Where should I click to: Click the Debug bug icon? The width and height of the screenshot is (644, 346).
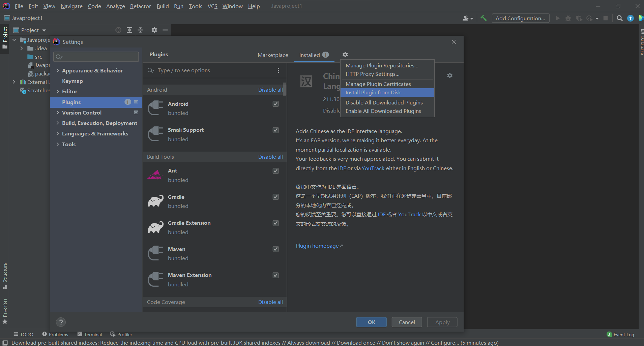pyautogui.click(x=568, y=18)
